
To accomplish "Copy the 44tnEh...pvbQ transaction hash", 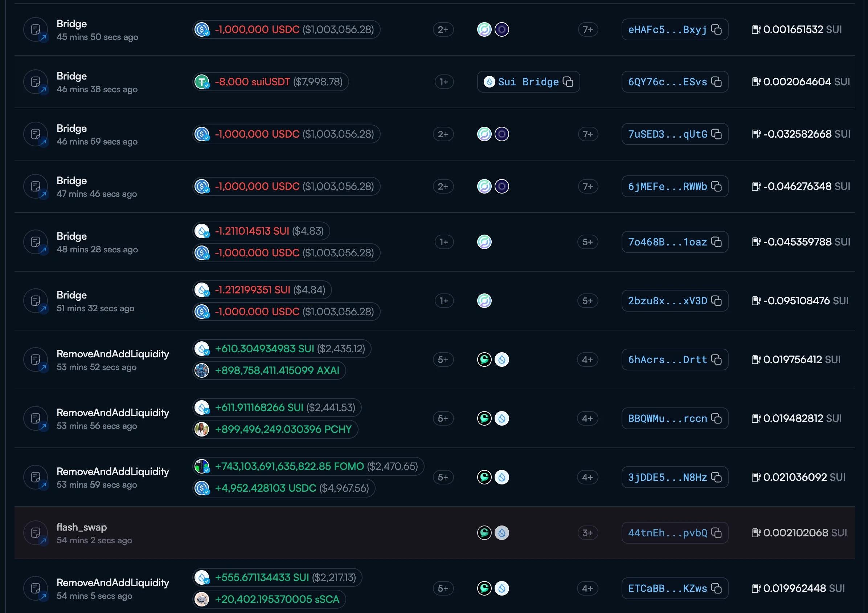I will (716, 533).
